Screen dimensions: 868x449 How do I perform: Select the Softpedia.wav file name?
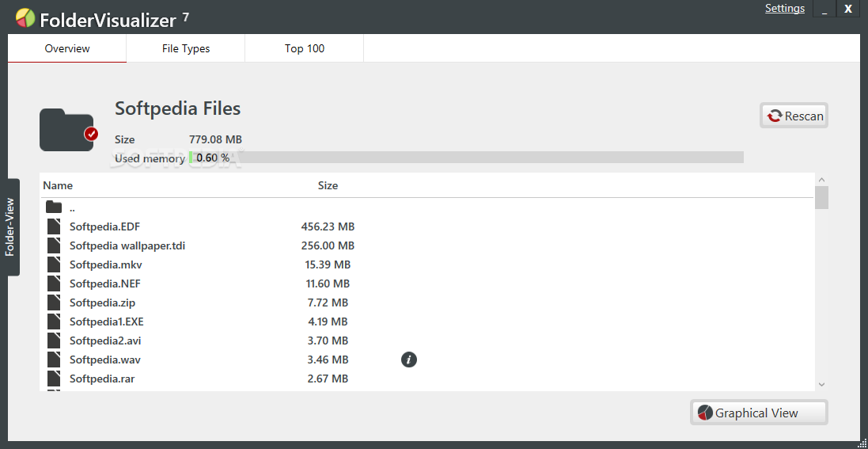[105, 360]
